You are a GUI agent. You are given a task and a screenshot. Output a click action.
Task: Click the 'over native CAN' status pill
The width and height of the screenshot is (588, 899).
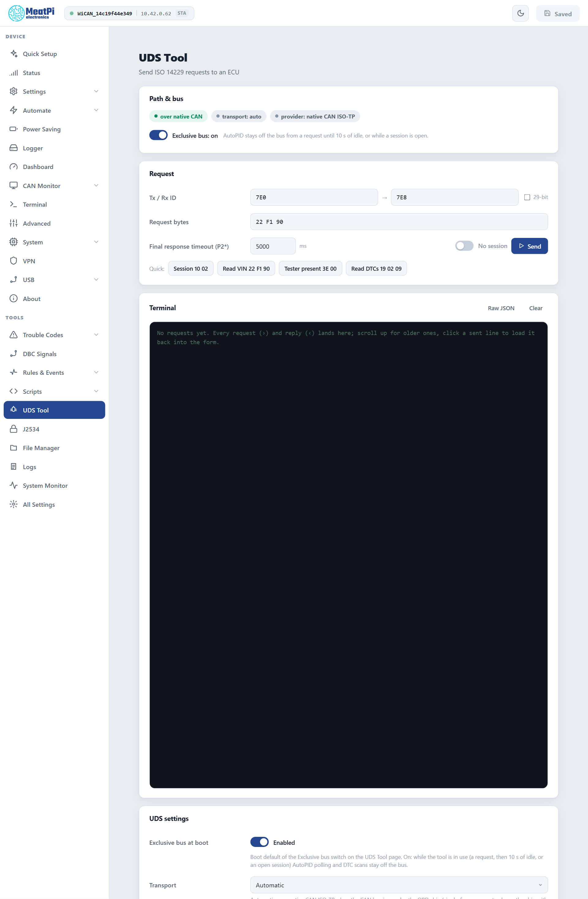pos(178,116)
